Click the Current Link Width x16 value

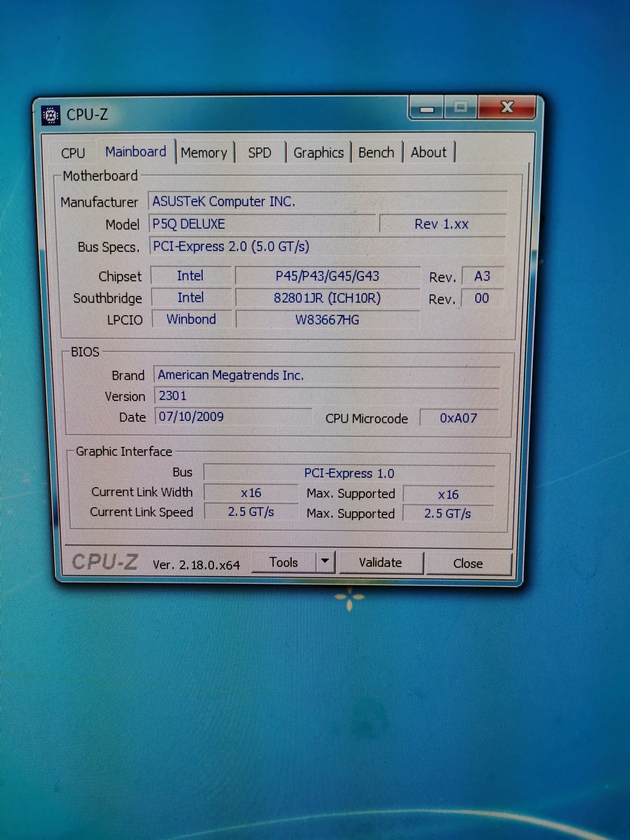[251, 493]
